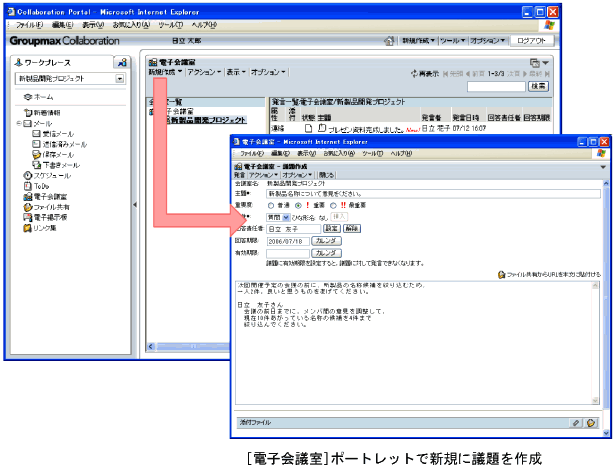Open the 質問 type dropdown in the dialog

[x=286, y=217]
